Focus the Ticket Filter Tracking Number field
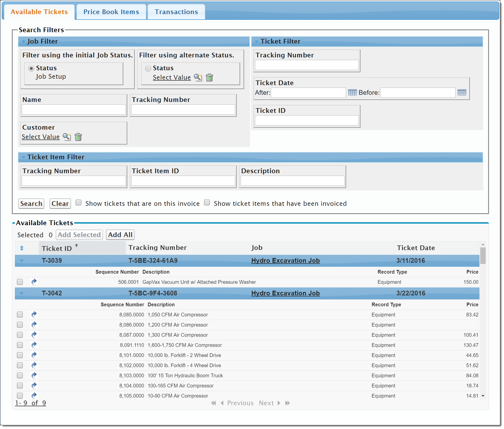 pos(307,65)
